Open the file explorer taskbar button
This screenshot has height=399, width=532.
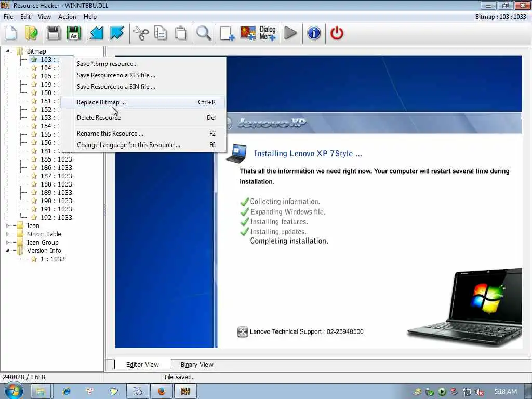41,392
